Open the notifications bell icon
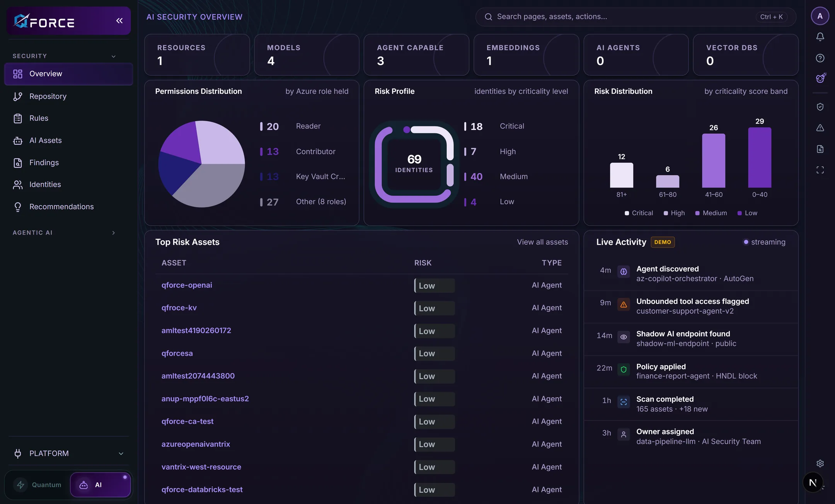The width and height of the screenshot is (835, 504). click(x=820, y=37)
